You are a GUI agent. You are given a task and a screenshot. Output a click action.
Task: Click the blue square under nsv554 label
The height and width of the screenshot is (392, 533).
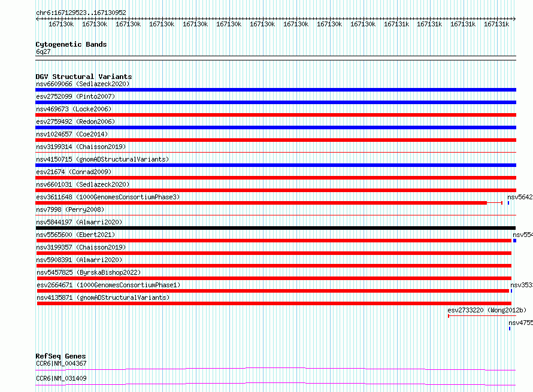tap(514, 241)
